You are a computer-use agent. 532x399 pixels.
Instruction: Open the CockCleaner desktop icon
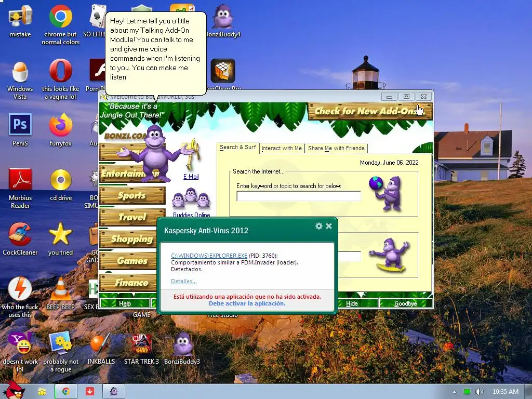tap(20, 234)
